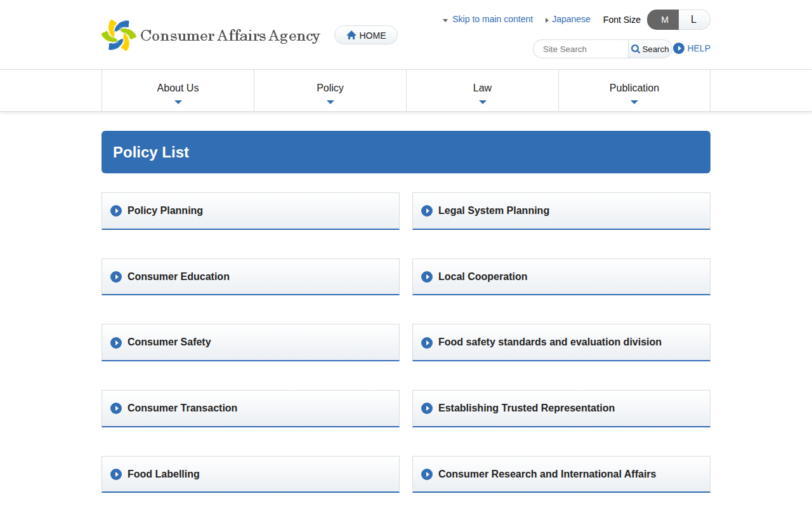Switch font size to M
Screen dimensions: 812x508
click(664, 20)
